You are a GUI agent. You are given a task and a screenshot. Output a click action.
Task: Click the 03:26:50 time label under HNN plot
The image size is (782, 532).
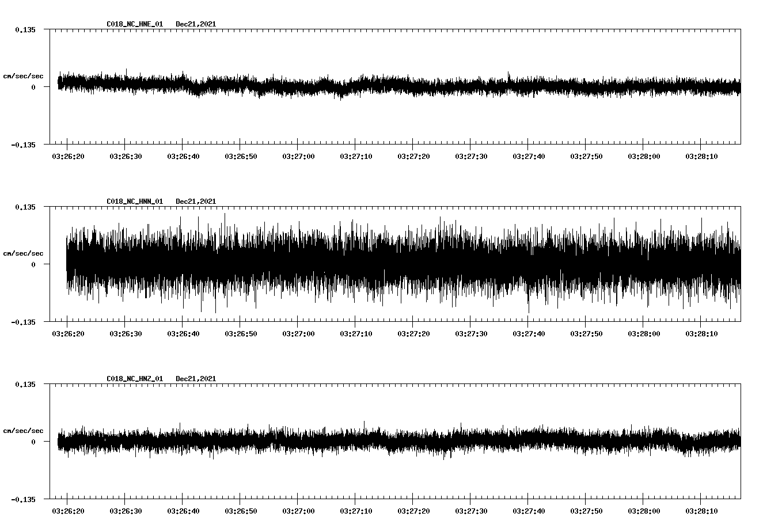[241, 333]
